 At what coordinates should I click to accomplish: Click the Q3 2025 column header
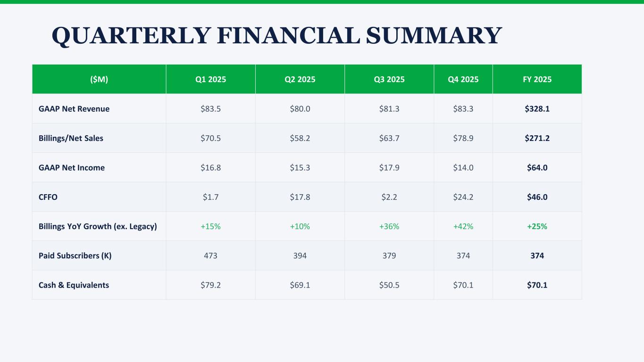click(x=389, y=79)
